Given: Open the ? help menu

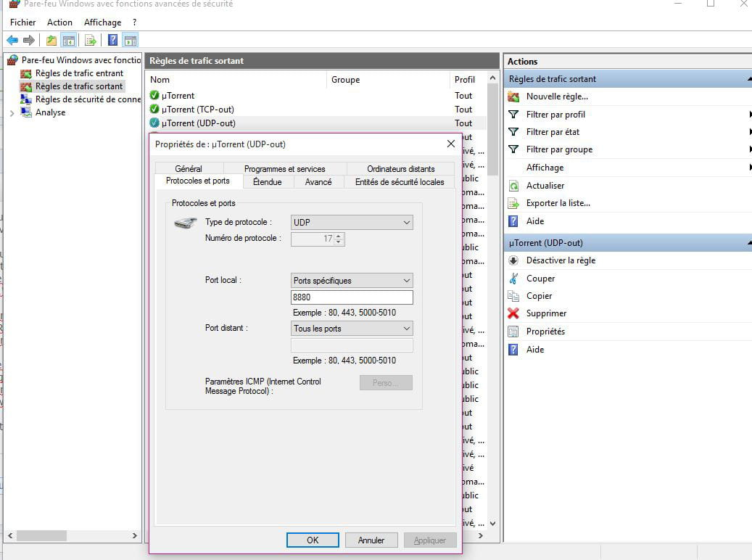Looking at the screenshot, I should pyautogui.click(x=135, y=22).
